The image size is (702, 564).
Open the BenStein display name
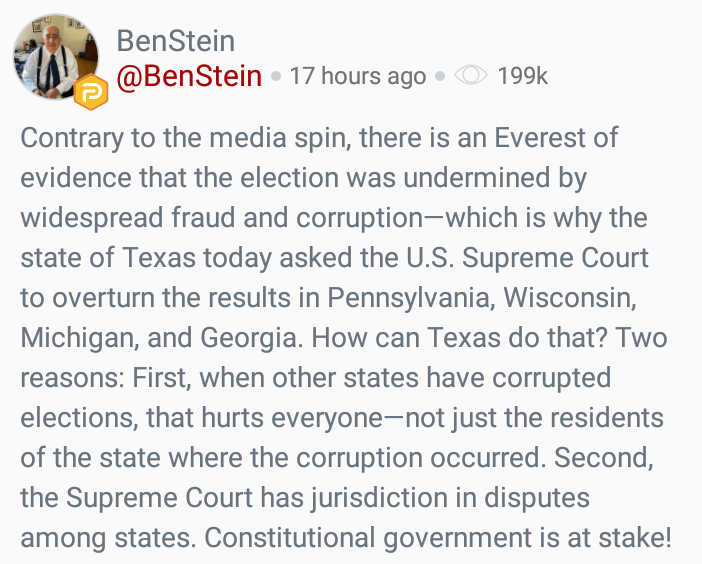tap(175, 41)
